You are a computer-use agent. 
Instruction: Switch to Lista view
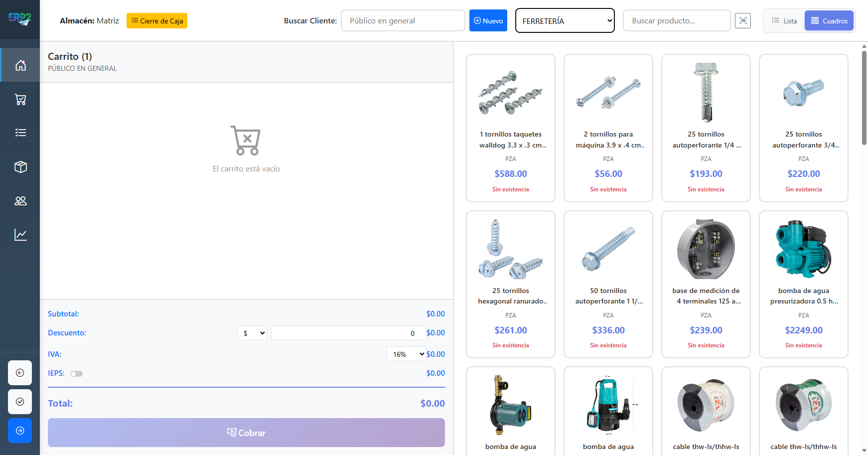pyautogui.click(x=784, y=21)
